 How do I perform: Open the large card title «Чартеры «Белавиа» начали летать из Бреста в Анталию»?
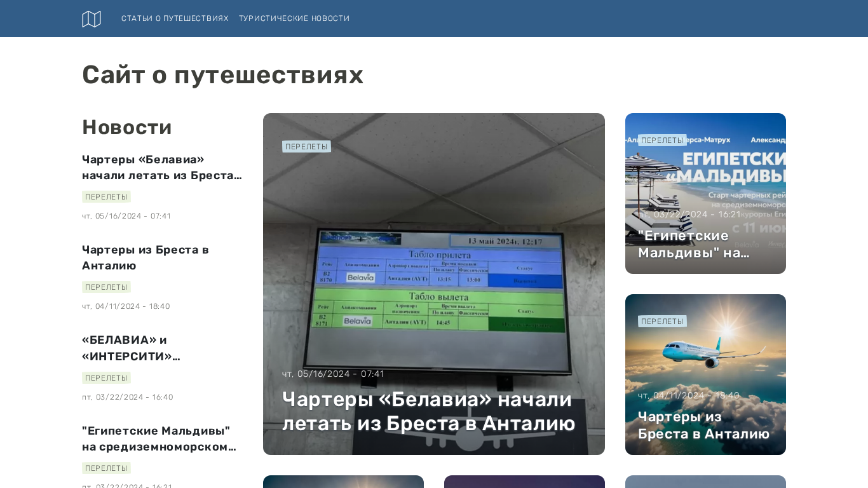[429, 411]
